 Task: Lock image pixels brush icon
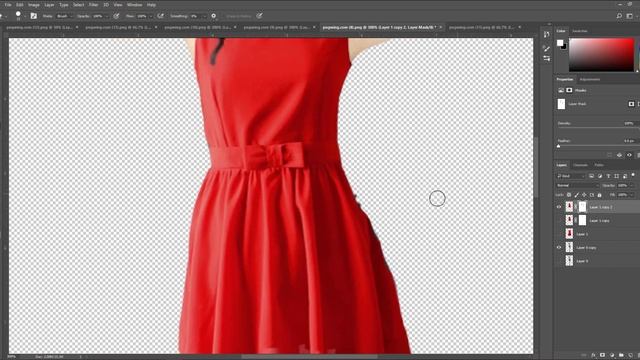[577, 195]
